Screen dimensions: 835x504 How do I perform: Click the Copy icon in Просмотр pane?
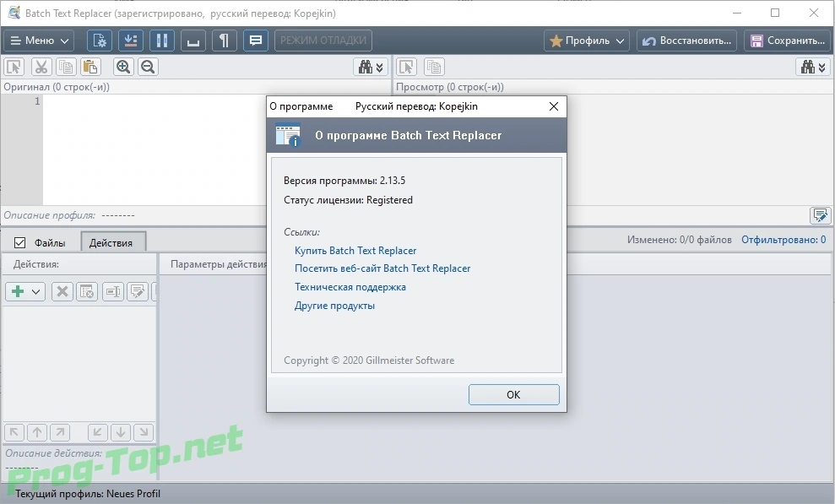click(x=434, y=67)
